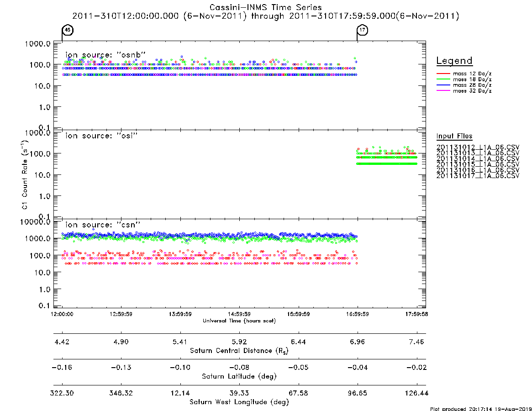Click the Plot produced timestamp text
532x411 pixels.
(481, 409)
